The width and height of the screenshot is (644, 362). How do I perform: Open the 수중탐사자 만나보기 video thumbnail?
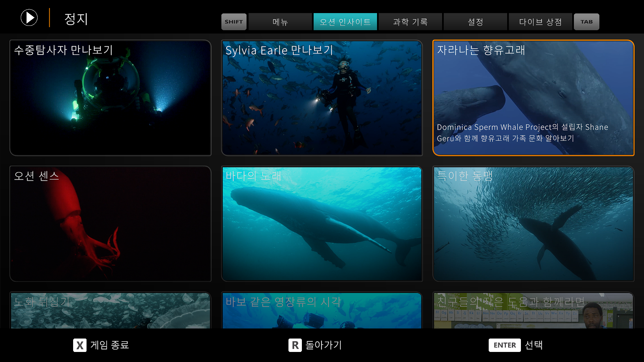point(111,98)
